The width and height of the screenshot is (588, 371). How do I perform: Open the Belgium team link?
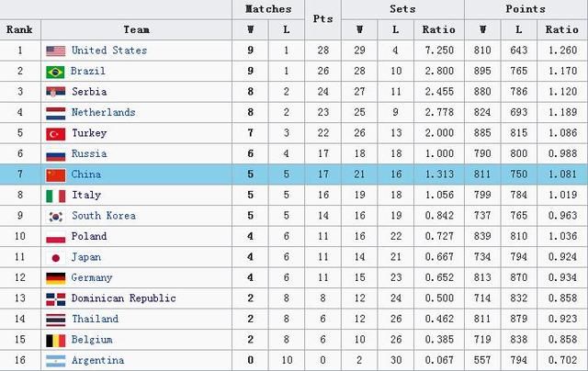pyautogui.click(x=91, y=340)
